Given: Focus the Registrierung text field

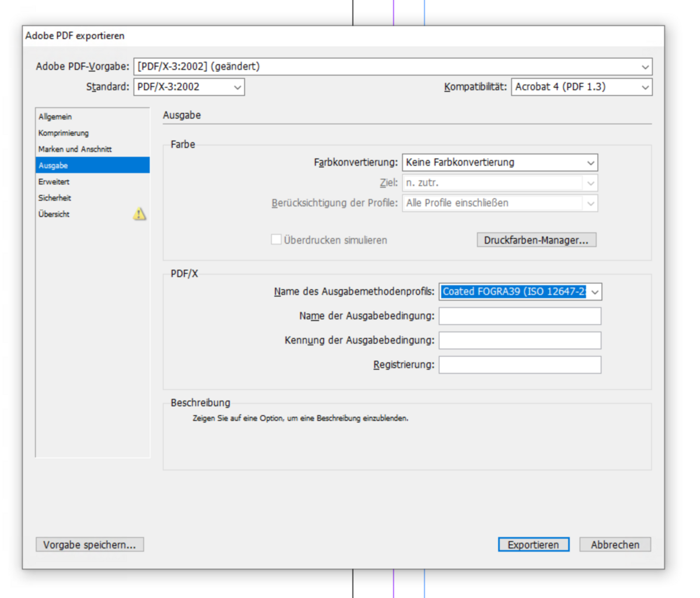Looking at the screenshot, I should (x=520, y=365).
